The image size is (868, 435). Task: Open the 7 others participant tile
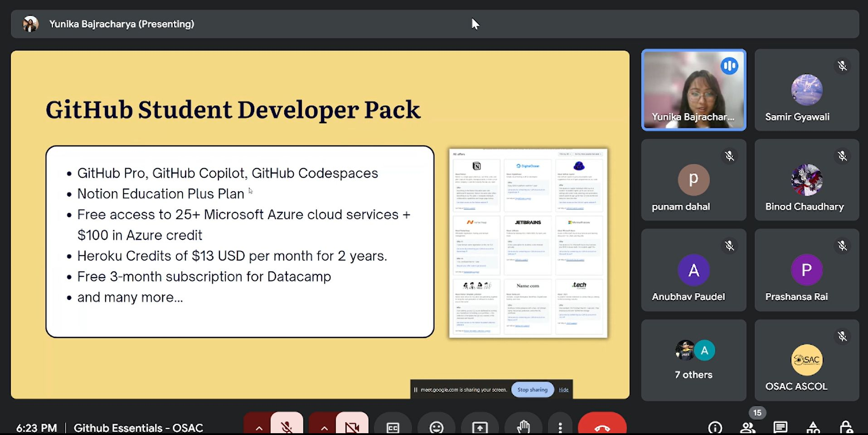point(693,360)
